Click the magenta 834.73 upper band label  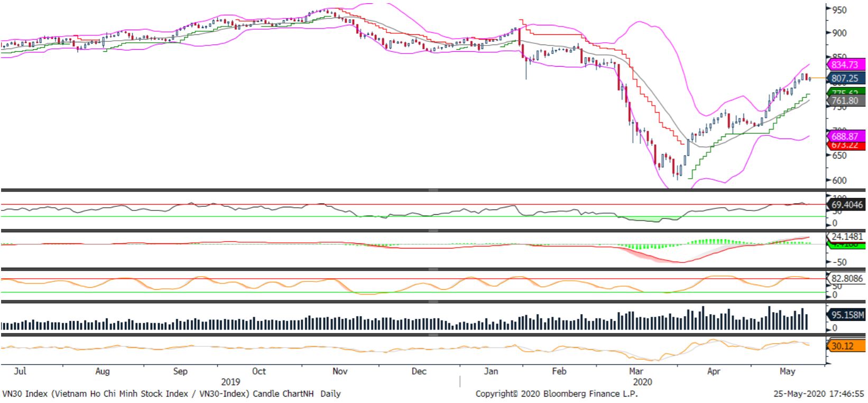coord(845,65)
